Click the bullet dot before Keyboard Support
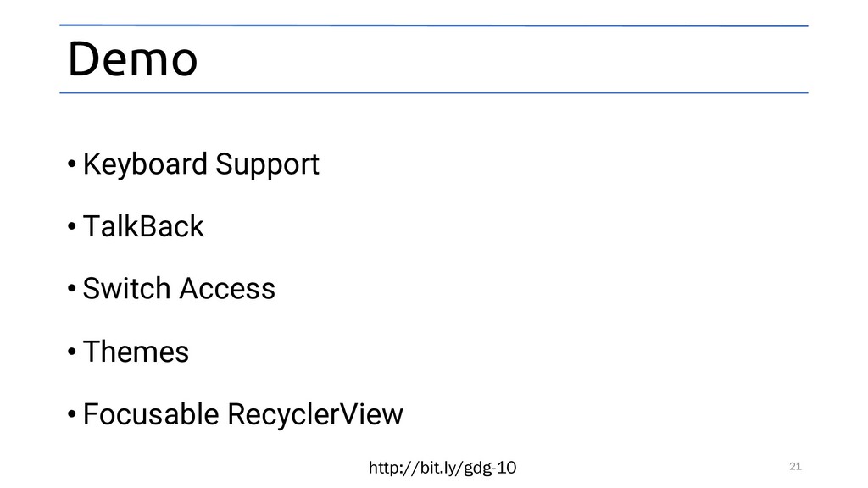Screen dimensions: 868x488 72,164
